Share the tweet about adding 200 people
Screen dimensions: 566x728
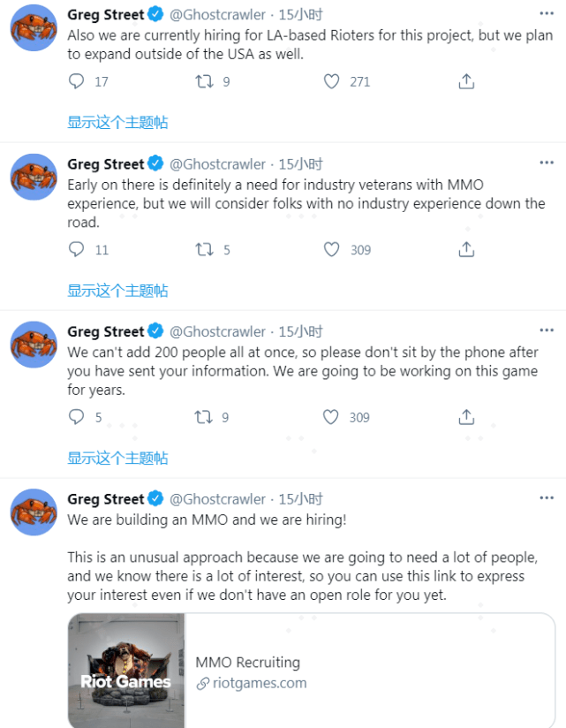click(x=466, y=417)
